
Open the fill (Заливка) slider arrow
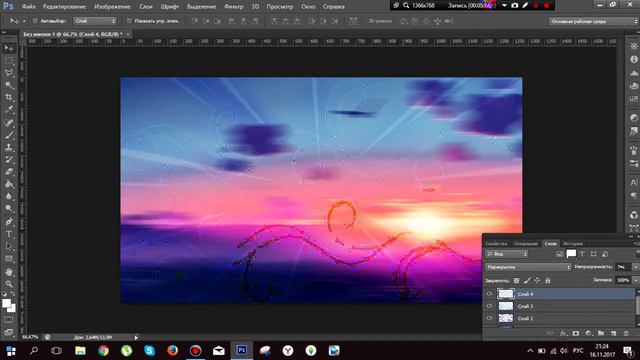635,280
